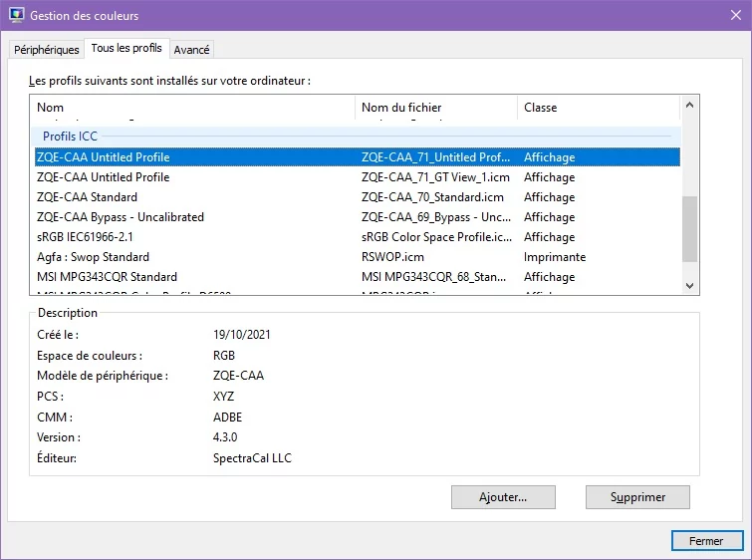Click the Gestion des couleurs title bar icon
The width and height of the screenshot is (752, 560).
tap(16, 15)
